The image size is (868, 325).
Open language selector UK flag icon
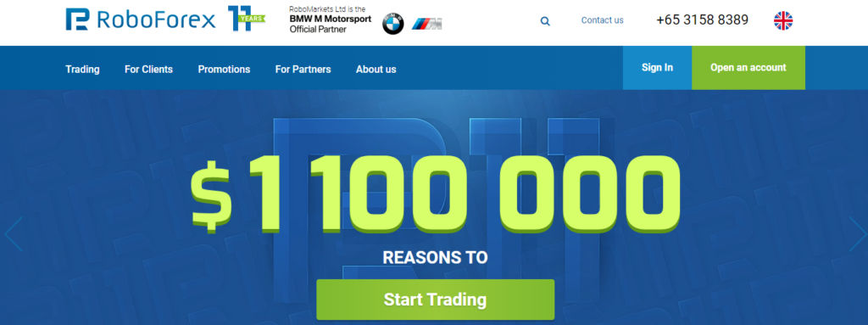tap(783, 20)
